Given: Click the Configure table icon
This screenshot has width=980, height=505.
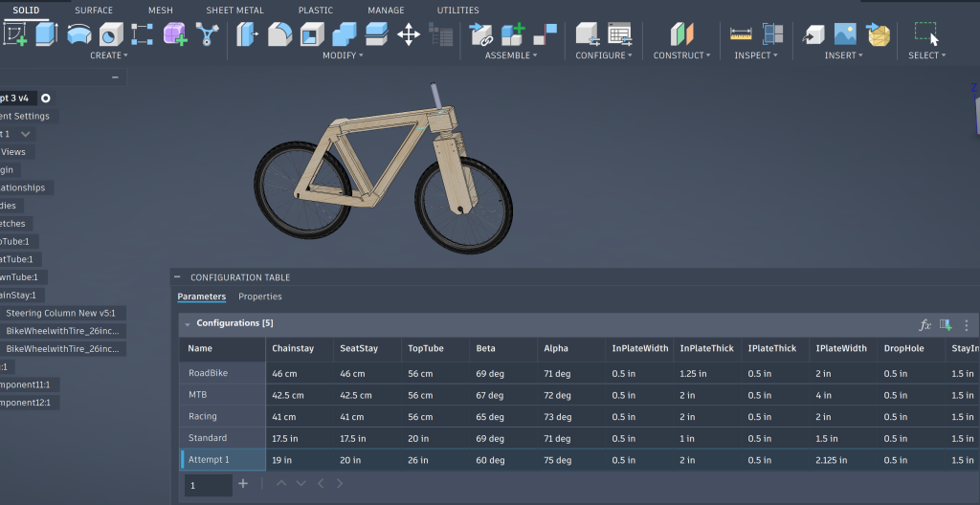Looking at the screenshot, I should click(620, 34).
